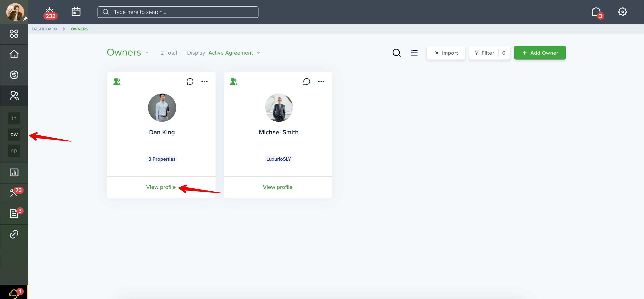Open the reports chart icon in sidebar
Viewport: 644px width, 299px height.
[14, 172]
